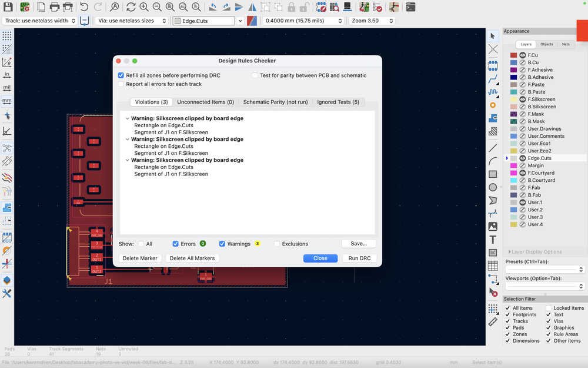The width and height of the screenshot is (588, 368).
Task: Select the Violations (3) tab
Action: [x=151, y=102]
